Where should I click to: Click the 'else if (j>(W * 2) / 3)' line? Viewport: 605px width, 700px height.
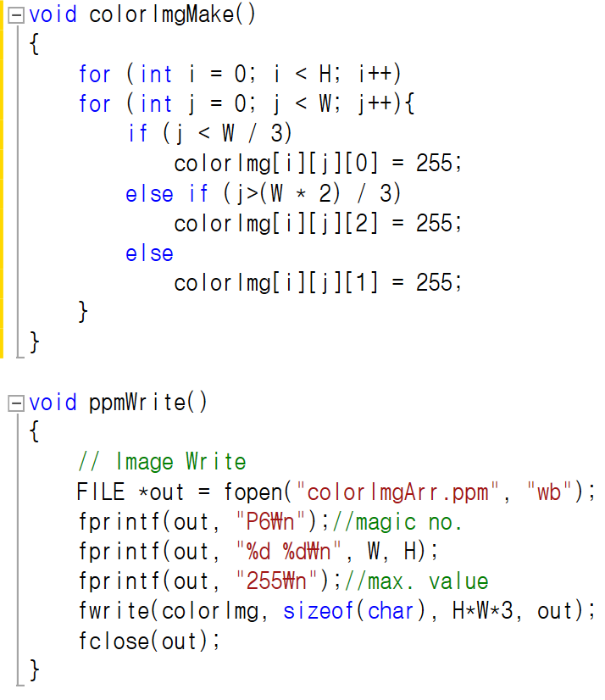(263, 194)
